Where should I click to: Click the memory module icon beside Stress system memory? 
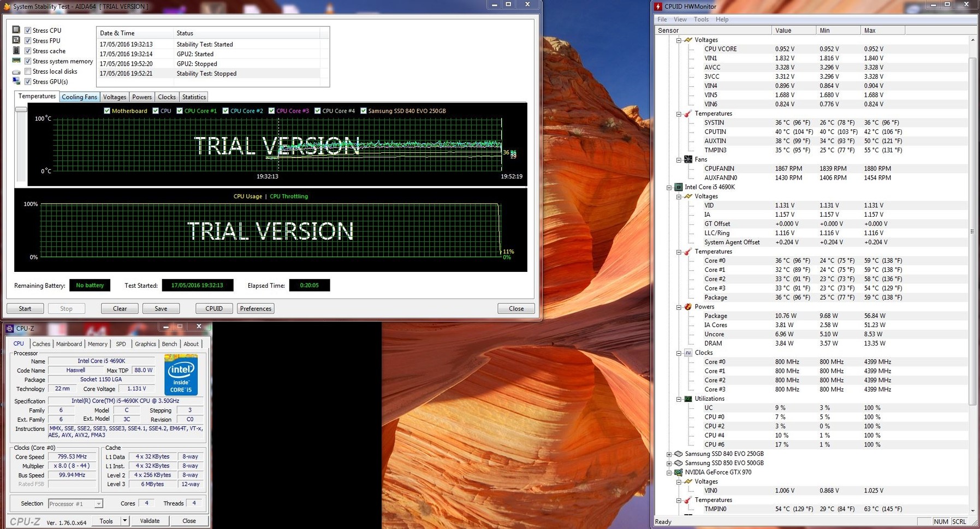click(x=16, y=61)
